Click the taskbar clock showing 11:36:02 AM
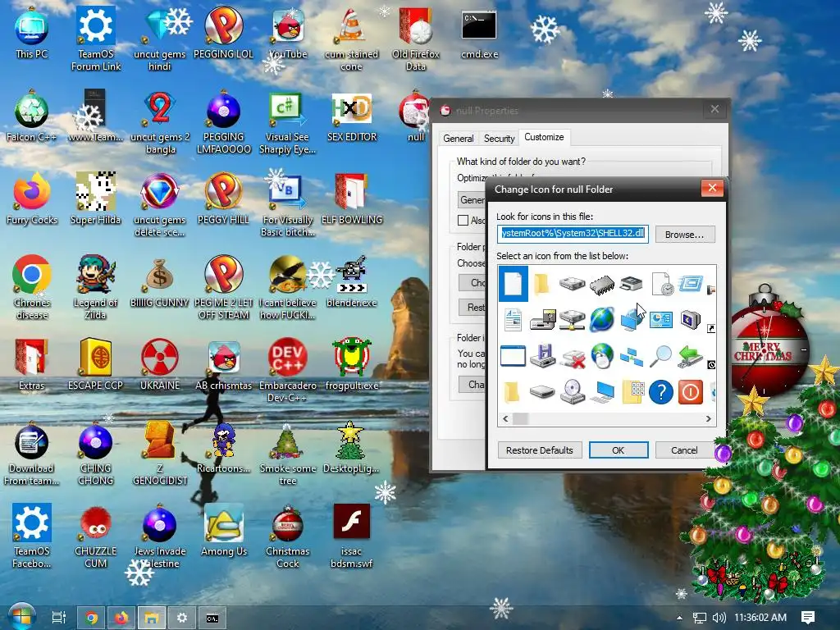The image size is (840, 630). pyautogui.click(x=760, y=618)
